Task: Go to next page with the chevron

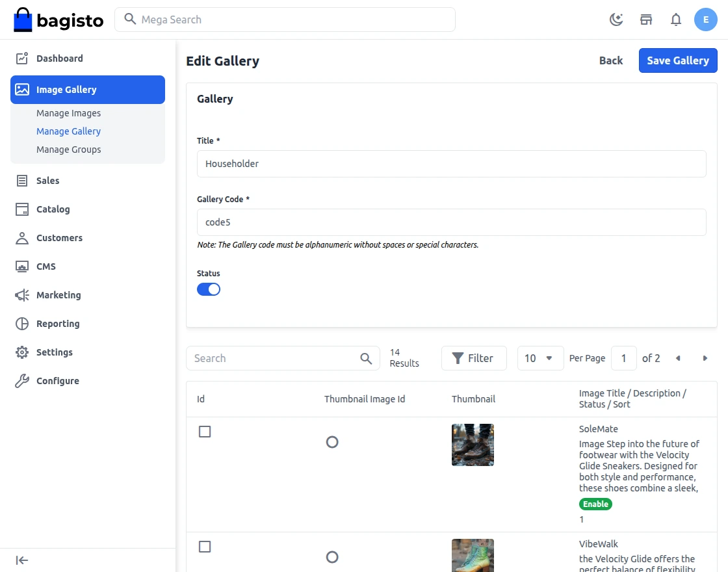Action: [x=705, y=358]
